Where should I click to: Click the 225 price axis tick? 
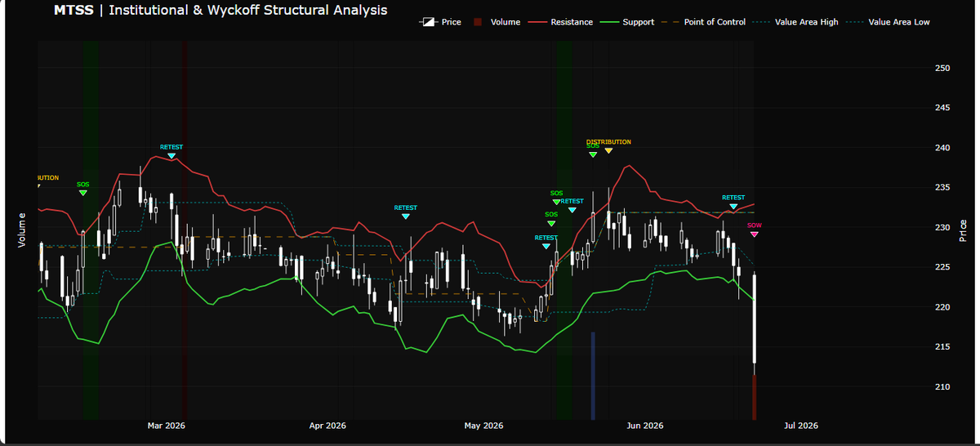(x=942, y=267)
